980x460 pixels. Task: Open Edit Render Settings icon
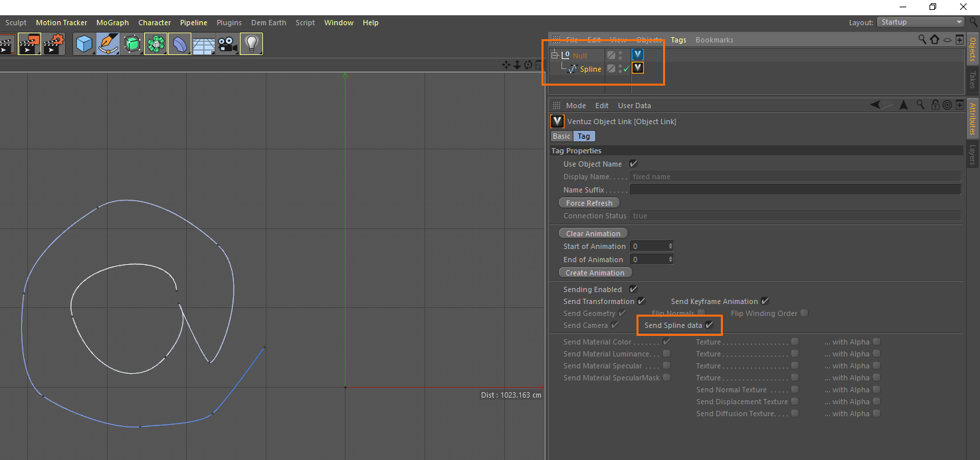point(52,44)
